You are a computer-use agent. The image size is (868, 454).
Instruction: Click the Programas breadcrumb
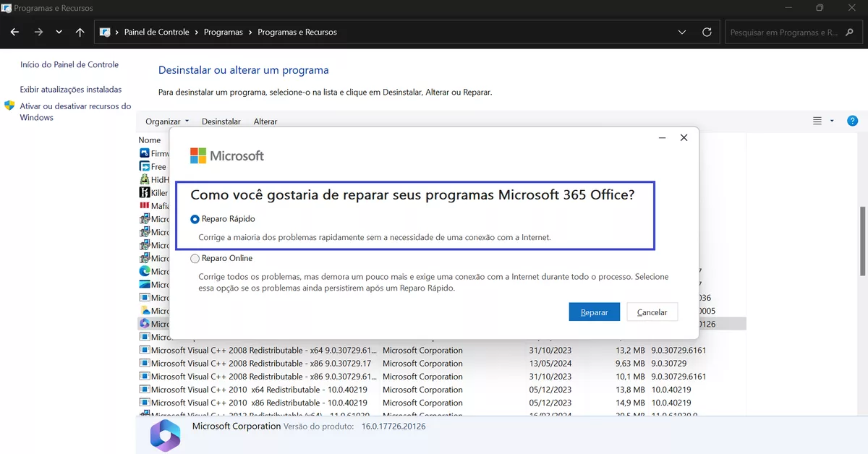click(223, 33)
